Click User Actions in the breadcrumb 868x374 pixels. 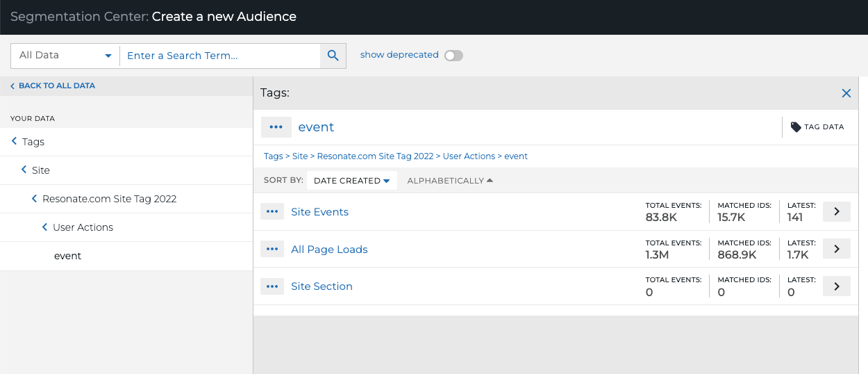[x=469, y=156]
